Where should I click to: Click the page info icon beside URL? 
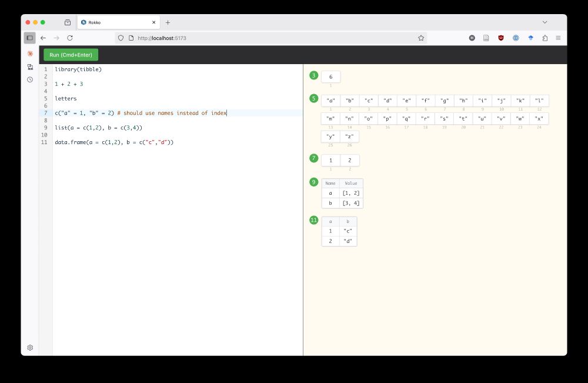point(131,38)
